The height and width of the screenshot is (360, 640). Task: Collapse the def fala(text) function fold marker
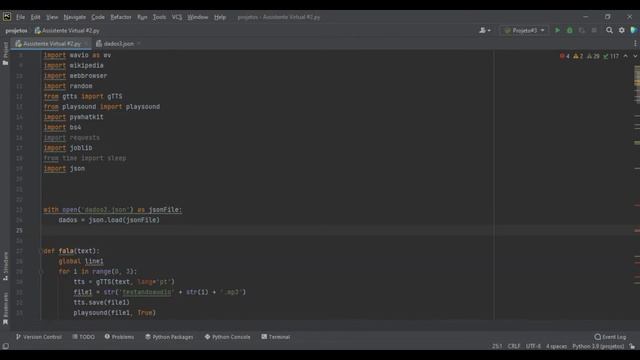[41, 251]
